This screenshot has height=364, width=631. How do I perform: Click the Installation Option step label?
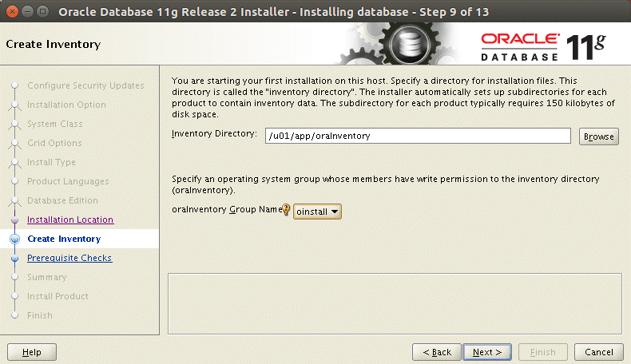coord(67,105)
